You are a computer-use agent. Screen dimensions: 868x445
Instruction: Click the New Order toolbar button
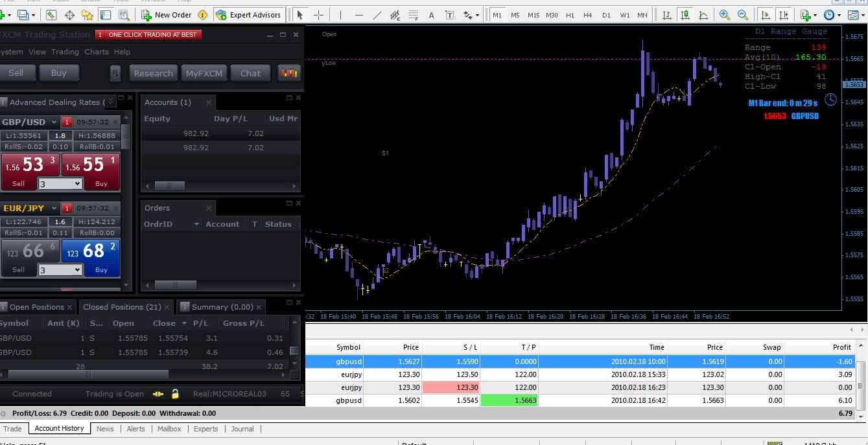point(167,15)
